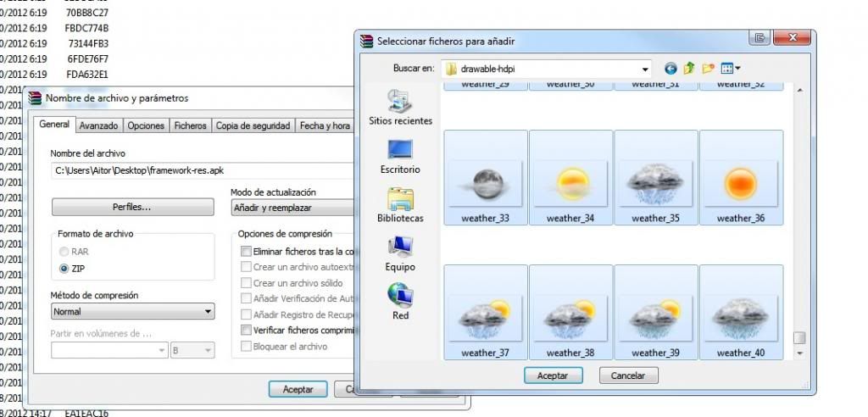Open the Copia de seguridad tab
Viewport: 868px width, 417px height.
coord(253,125)
